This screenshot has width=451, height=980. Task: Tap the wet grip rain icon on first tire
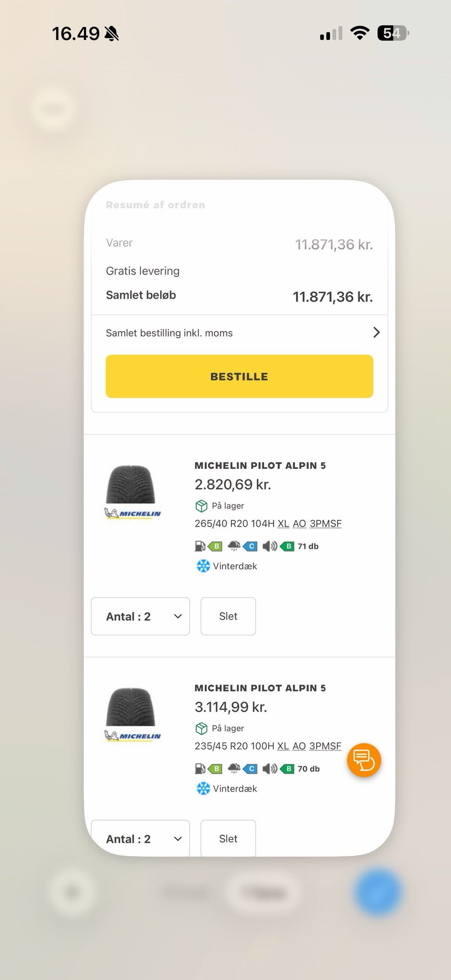pyautogui.click(x=234, y=546)
